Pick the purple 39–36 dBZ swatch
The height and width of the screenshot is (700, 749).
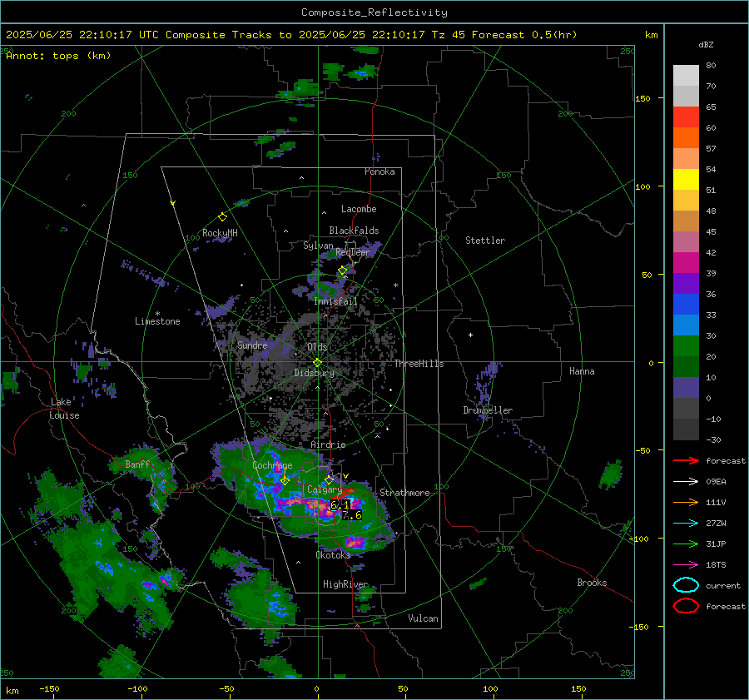tap(686, 284)
